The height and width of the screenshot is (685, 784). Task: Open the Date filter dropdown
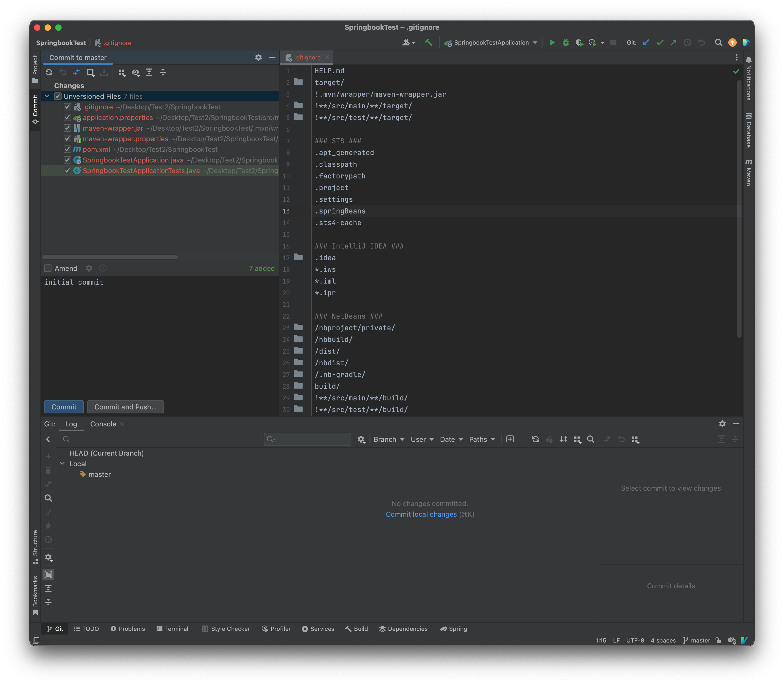(451, 439)
